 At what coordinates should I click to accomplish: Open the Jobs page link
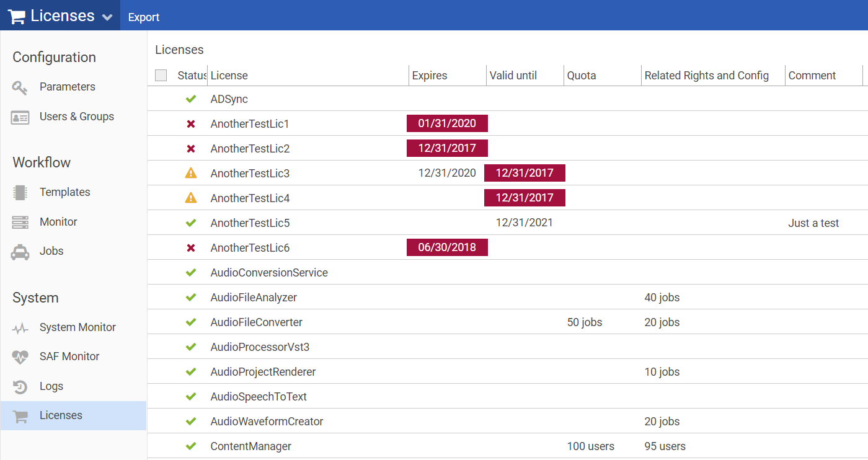tap(51, 251)
